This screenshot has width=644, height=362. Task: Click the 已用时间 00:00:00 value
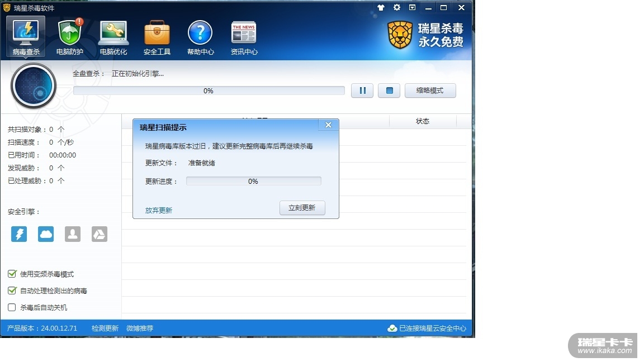(x=63, y=155)
